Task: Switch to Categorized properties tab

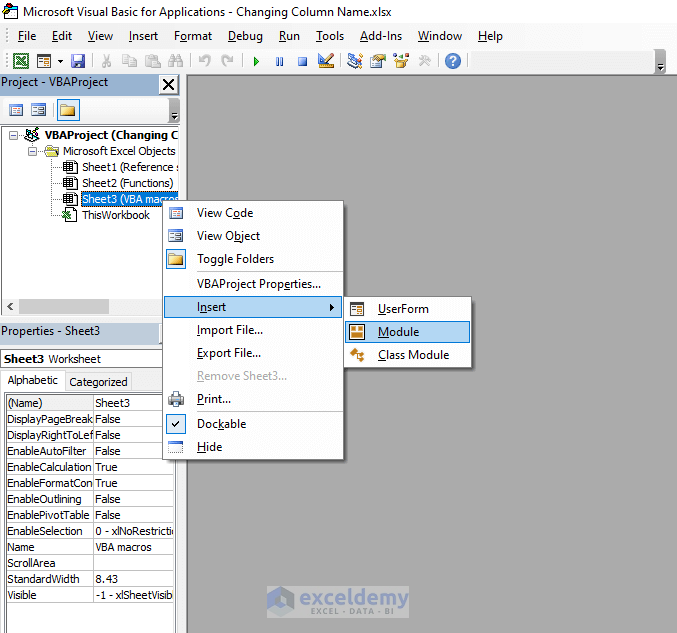Action: pos(98,382)
